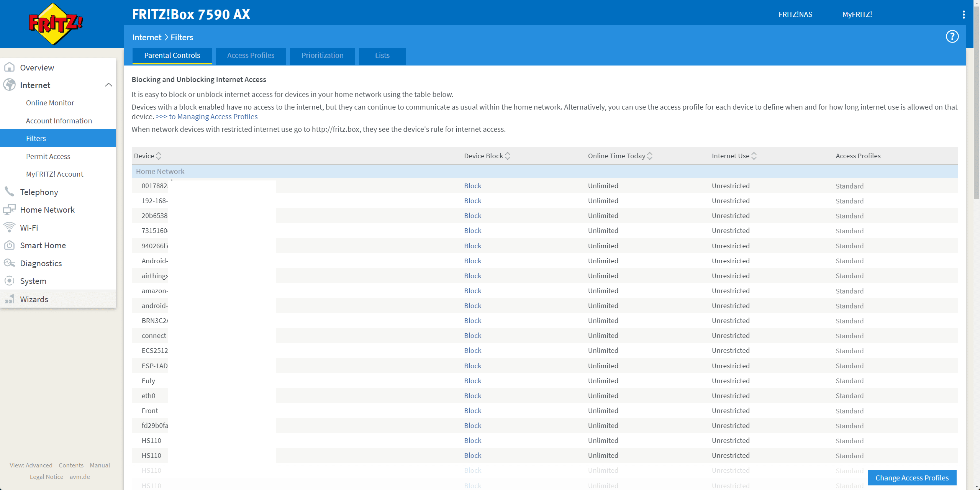980x490 pixels.
Task: Click the Telephony phone icon
Action: pos(9,192)
